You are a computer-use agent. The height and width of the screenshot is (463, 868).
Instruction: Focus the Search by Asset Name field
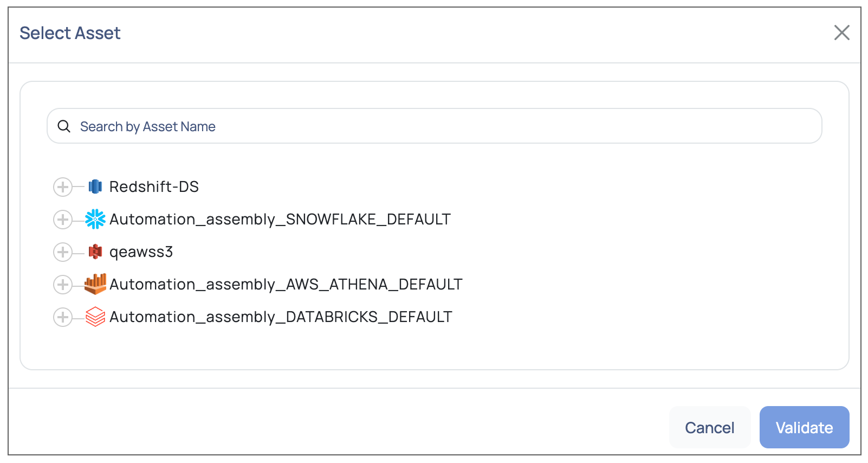[435, 126]
